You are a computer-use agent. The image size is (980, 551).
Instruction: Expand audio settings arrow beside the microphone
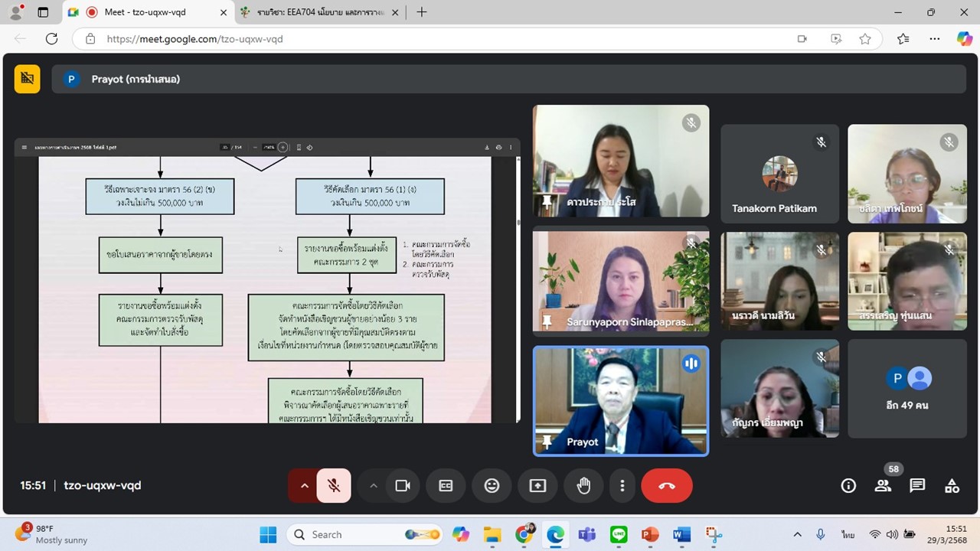click(304, 485)
